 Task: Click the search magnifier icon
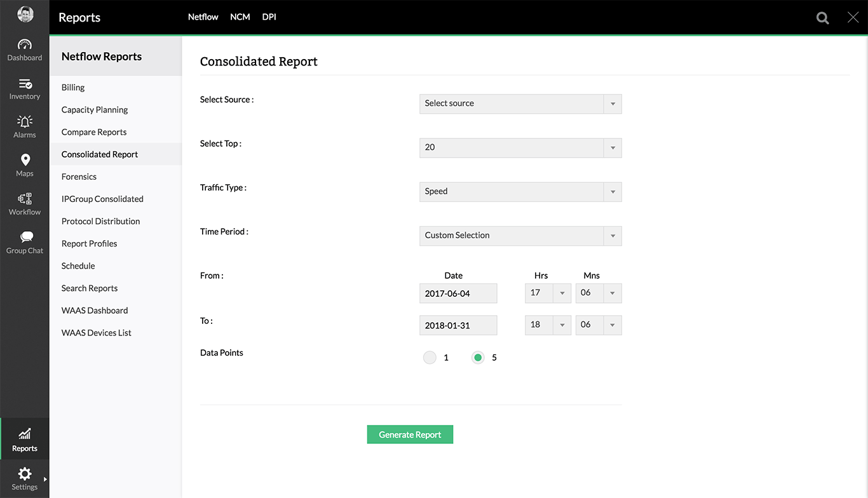pos(822,18)
